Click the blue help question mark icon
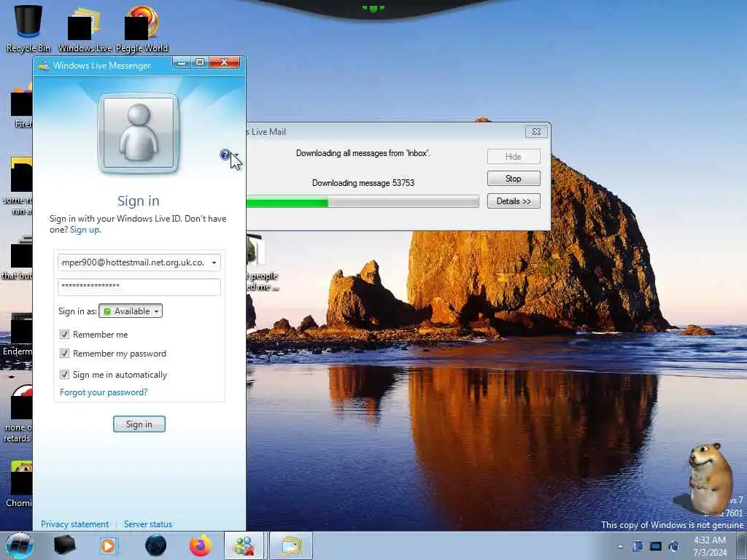The width and height of the screenshot is (747, 560). click(225, 155)
